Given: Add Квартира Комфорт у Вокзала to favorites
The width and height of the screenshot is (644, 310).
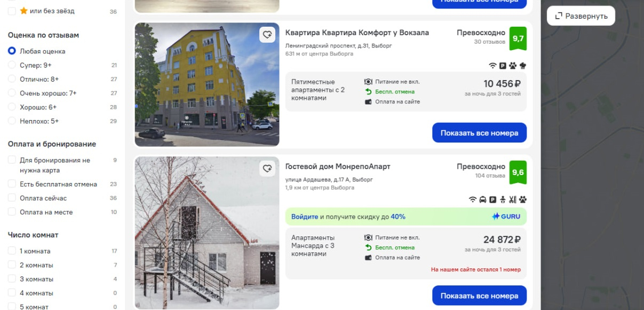Looking at the screenshot, I should pyautogui.click(x=267, y=35).
